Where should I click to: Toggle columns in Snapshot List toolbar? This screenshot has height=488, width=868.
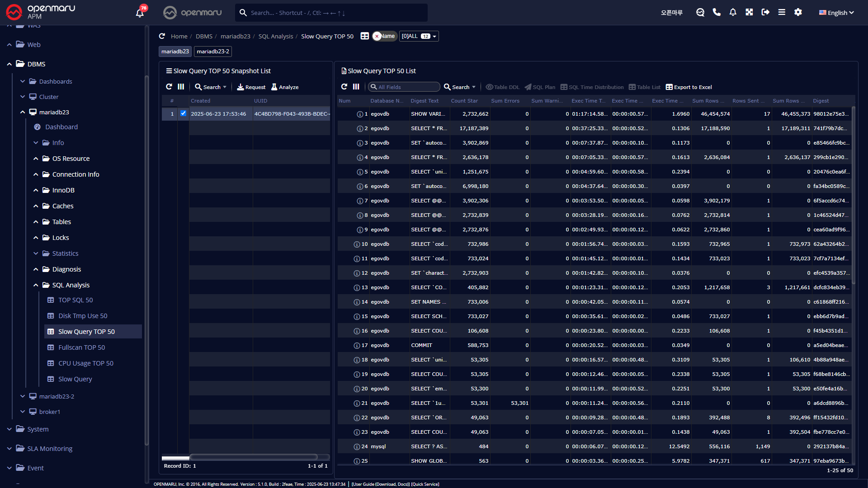181,87
